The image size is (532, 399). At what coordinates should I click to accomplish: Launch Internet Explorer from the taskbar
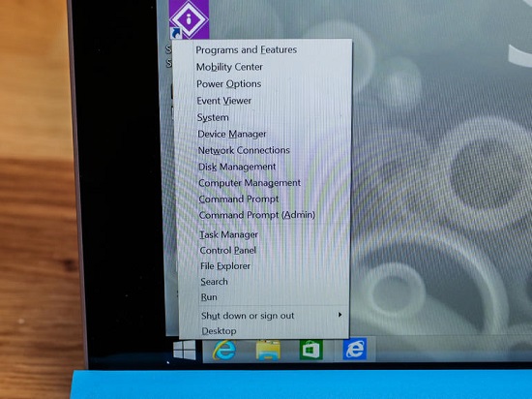click(x=224, y=351)
